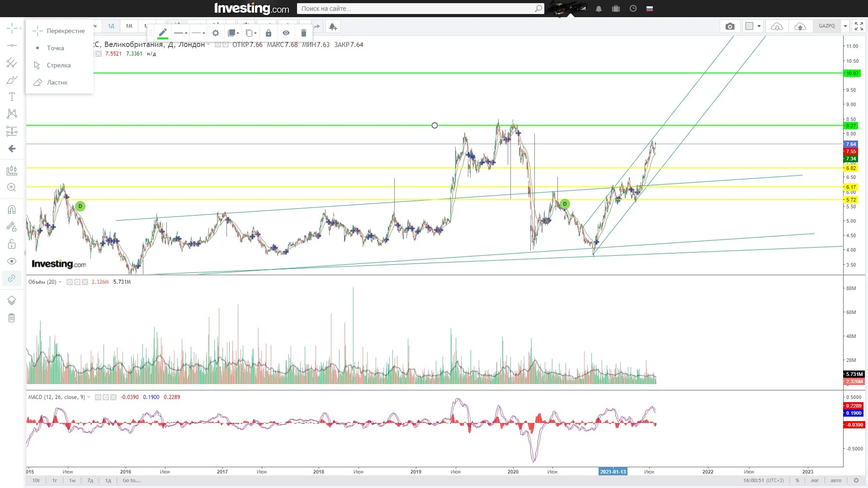Open notifications bell in header
The width and height of the screenshot is (868, 488).
599,9
